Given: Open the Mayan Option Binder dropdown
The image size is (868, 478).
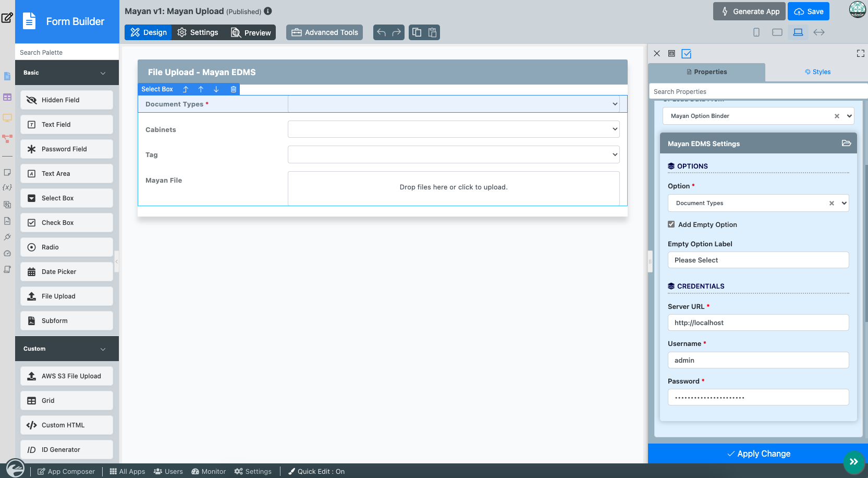Looking at the screenshot, I should [x=759, y=116].
